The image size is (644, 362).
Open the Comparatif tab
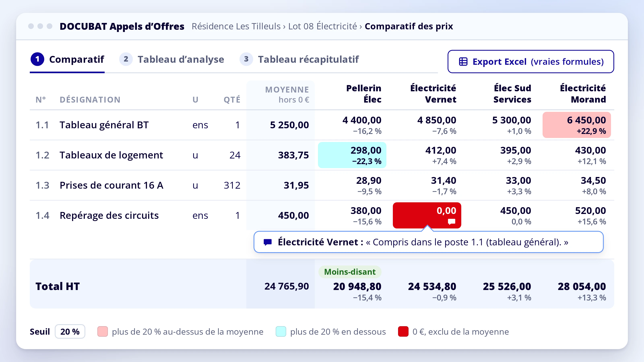[67, 60]
